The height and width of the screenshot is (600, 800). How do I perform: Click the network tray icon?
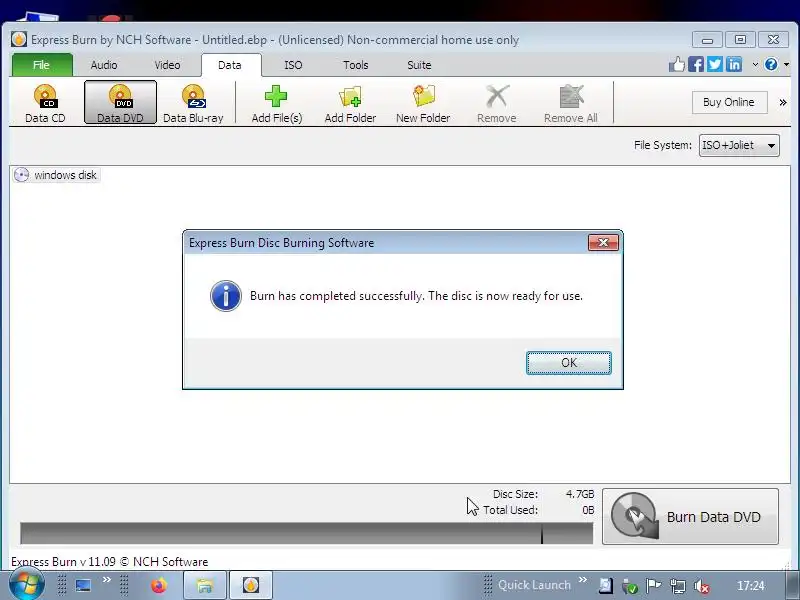click(x=678, y=586)
